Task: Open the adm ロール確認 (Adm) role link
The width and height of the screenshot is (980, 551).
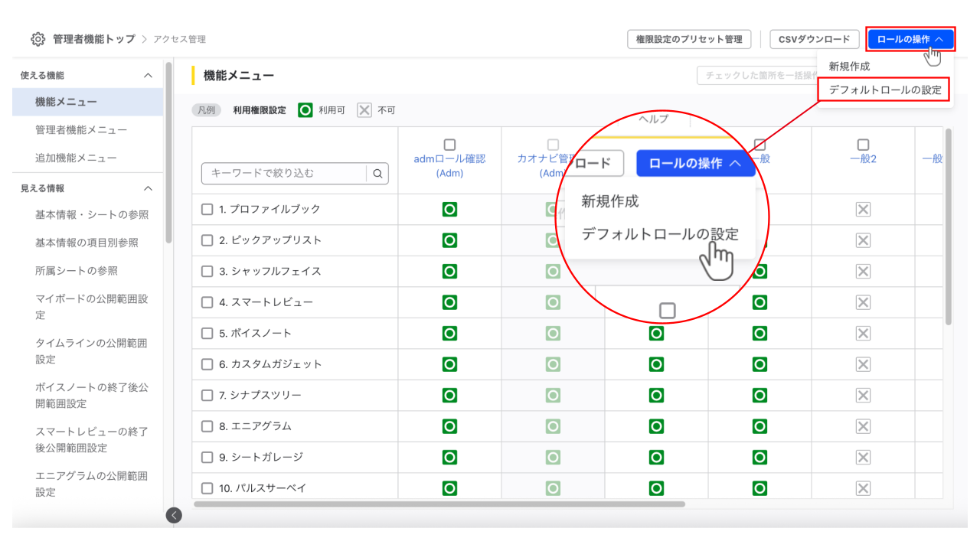Action: (x=449, y=166)
